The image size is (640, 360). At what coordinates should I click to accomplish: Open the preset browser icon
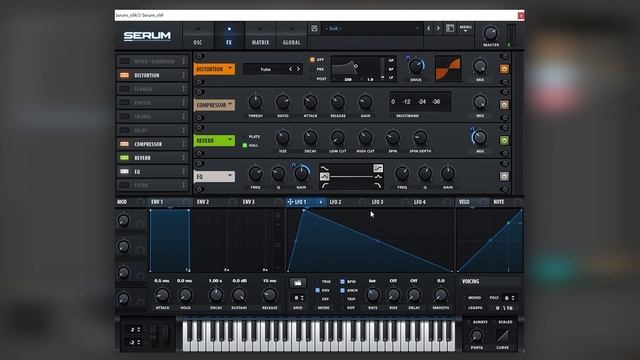450,28
